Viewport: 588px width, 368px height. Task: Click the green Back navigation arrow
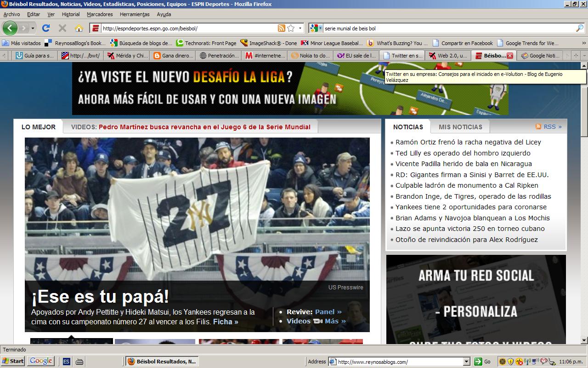pyautogui.click(x=10, y=28)
